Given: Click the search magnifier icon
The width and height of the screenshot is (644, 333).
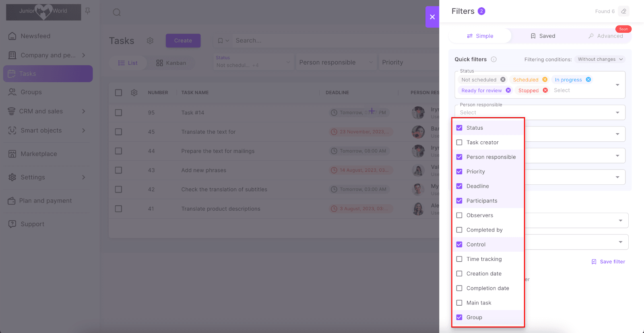Looking at the screenshot, I should pyautogui.click(x=117, y=12).
